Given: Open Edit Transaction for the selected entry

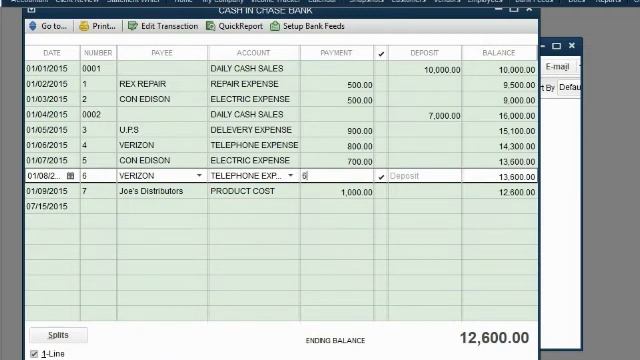Looking at the screenshot, I should 163,26.
